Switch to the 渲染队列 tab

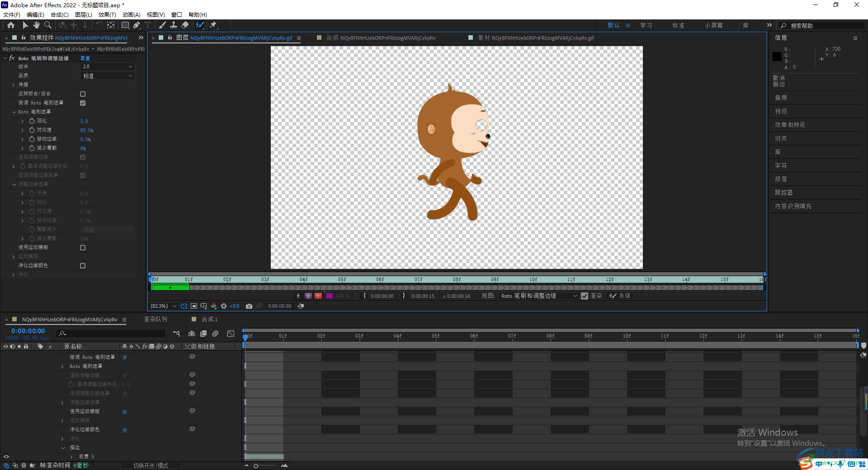(x=155, y=320)
